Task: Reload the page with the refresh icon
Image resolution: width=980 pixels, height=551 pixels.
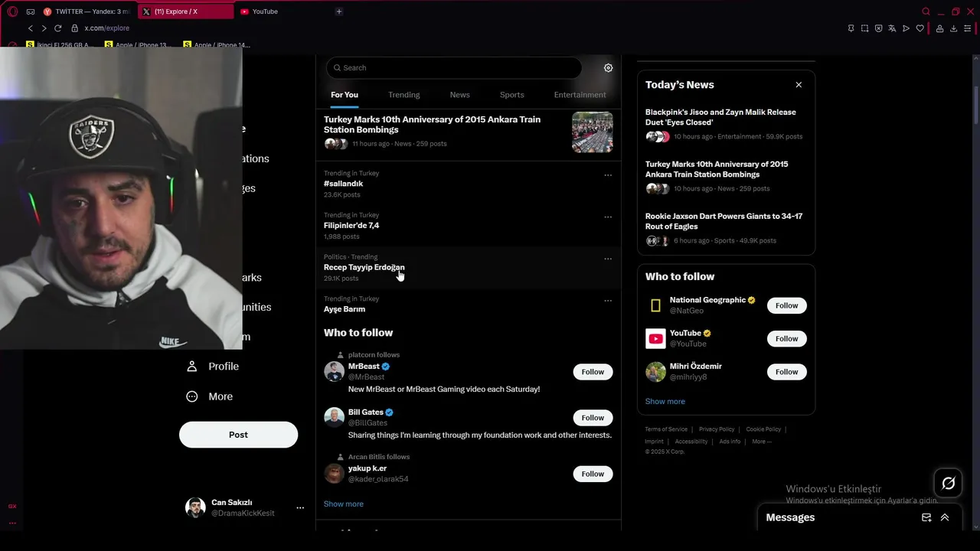Action: click(57, 28)
